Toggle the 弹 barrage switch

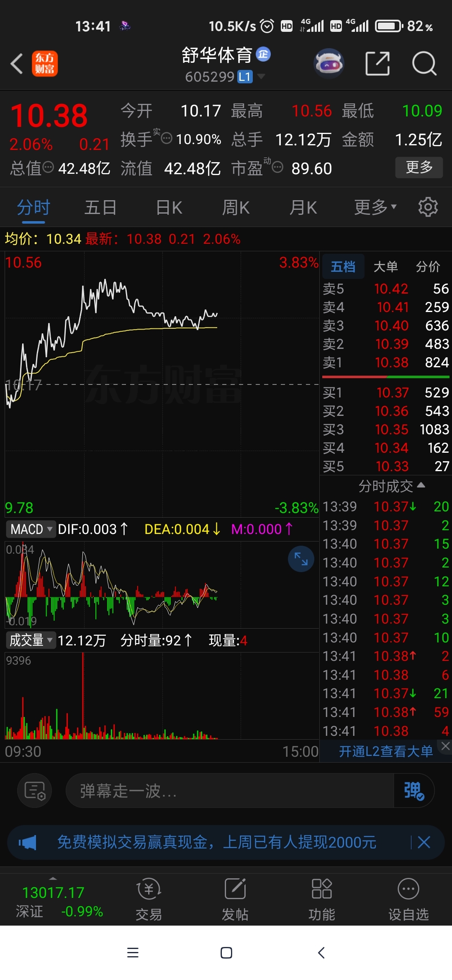click(x=413, y=791)
